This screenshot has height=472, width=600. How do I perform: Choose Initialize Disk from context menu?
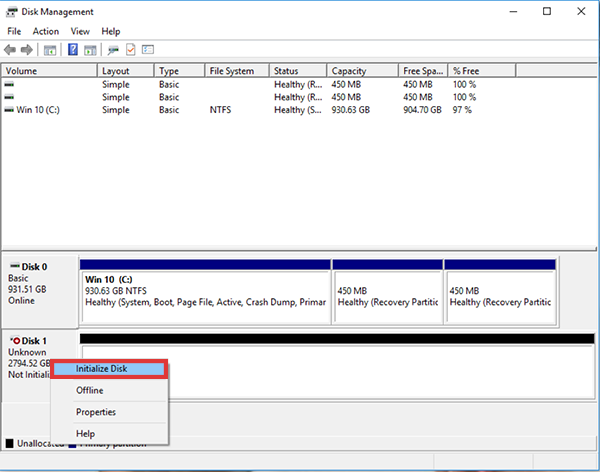(109, 369)
